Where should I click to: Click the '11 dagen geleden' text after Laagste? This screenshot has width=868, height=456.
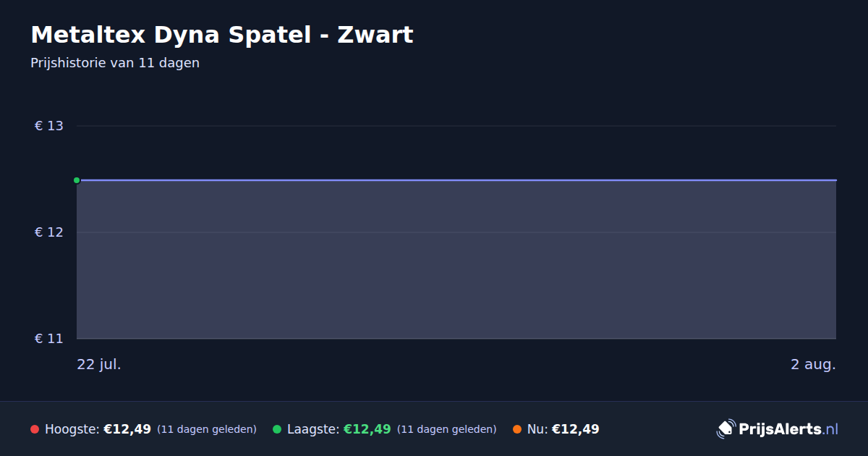(x=447, y=429)
